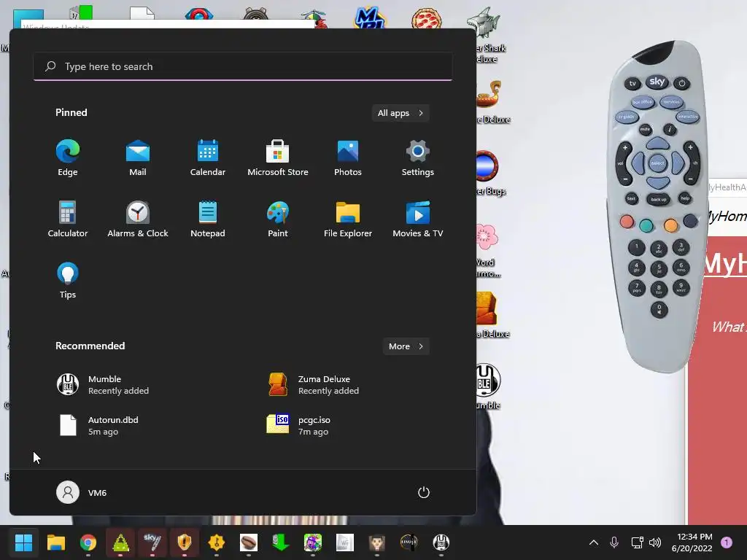Open the pinned Calendar app
The height and width of the screenshot is (560, 747).
[208, 158]
